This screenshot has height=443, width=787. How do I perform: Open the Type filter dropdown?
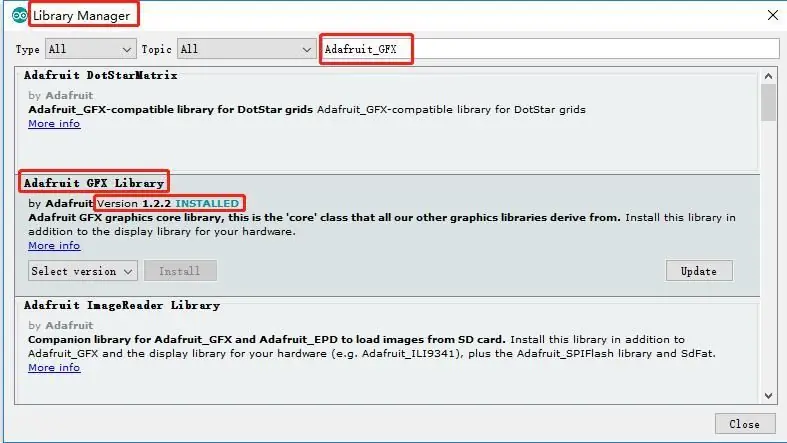(91, 49)
